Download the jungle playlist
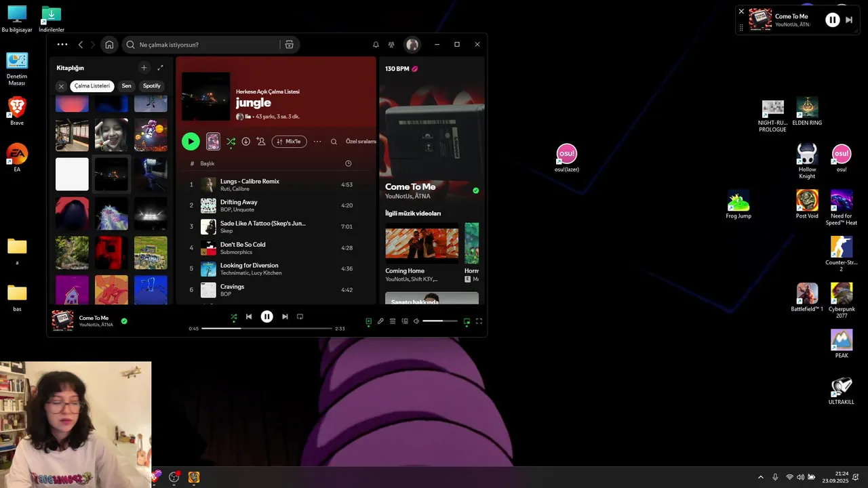This screenshot has height=488, width=868. coord(245,142)
